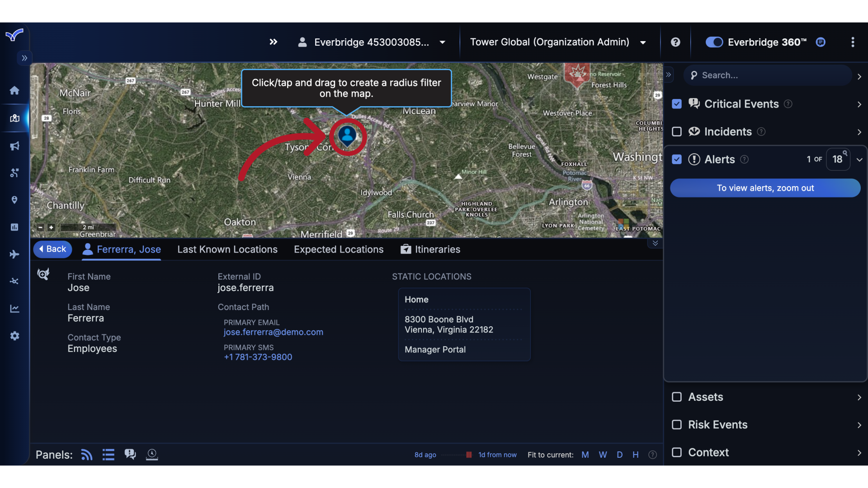Open the Communications megaphone tool
Screen dimensions: 868x488
tap(14, 145)
